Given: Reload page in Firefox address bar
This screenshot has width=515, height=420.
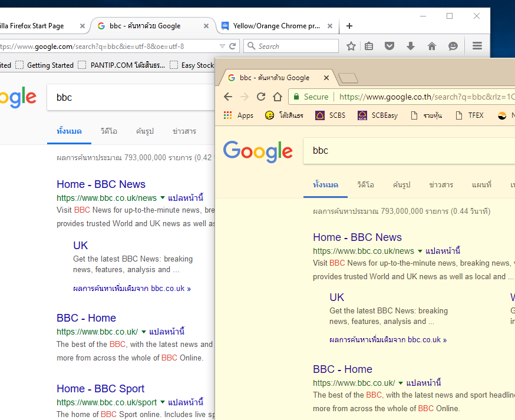Looking at the screenshot, I should pos(233,46).
